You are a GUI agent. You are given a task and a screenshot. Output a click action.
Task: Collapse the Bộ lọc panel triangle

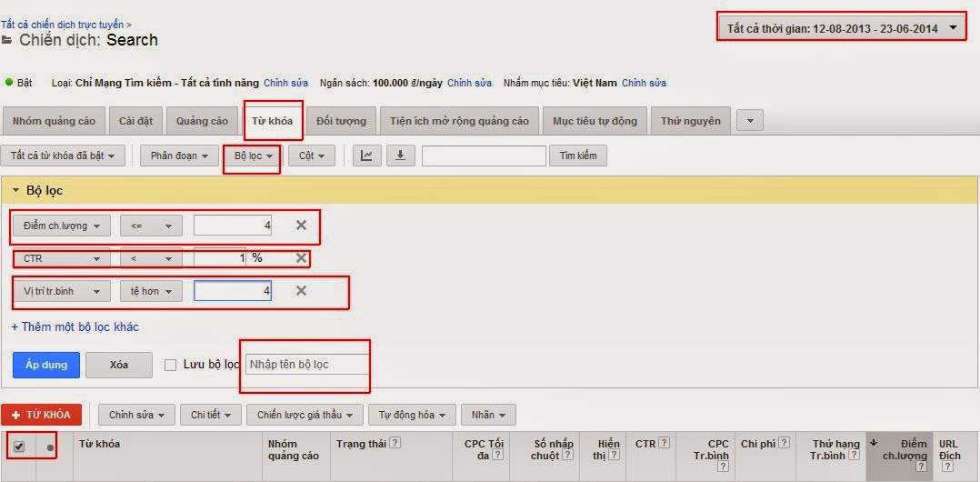coord(16,191)
